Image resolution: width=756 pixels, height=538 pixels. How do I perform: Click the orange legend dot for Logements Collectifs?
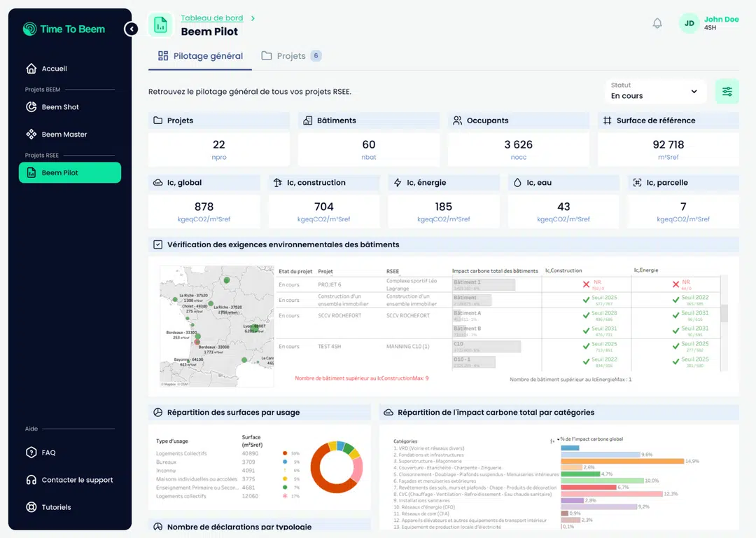[285, 453]
